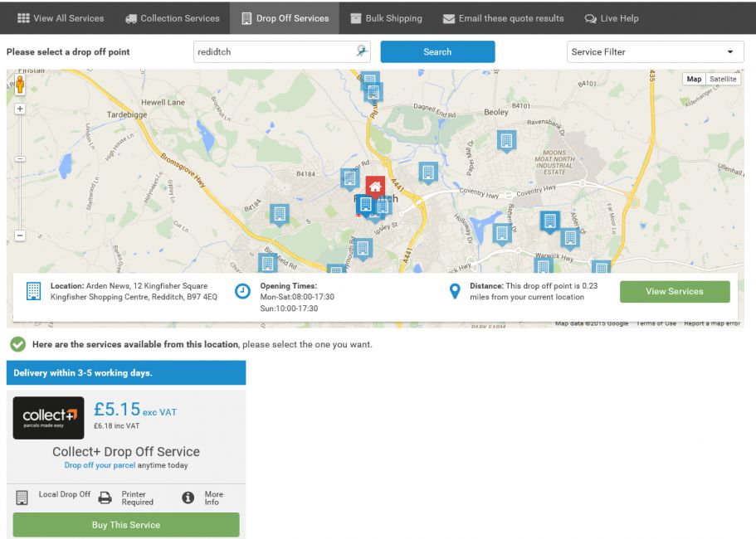Image resolution: width=756 pixels, height=539 pixels.
Task: Click the Local Drop Off building icon
Action: (x=22, y=498)
